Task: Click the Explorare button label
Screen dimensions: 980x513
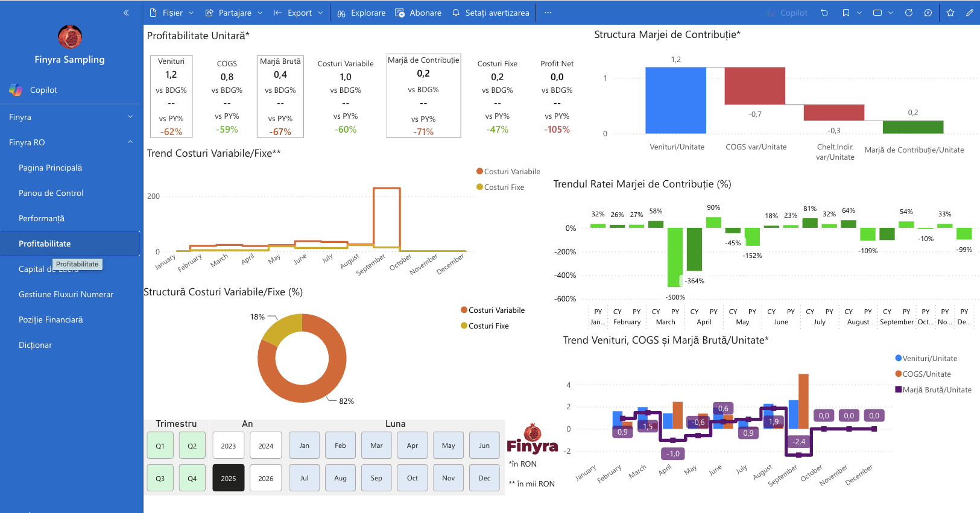Action: (x=368, y=13)
